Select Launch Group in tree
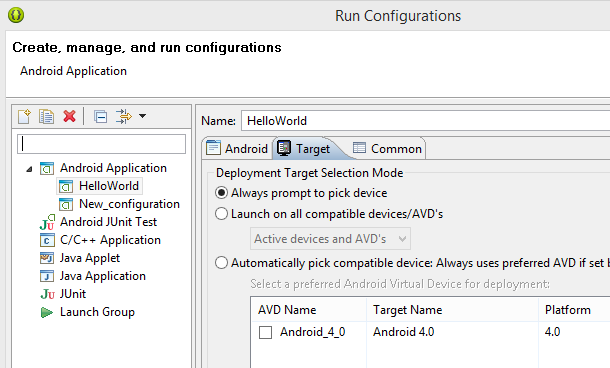Screen dimensions: 610x368 97,312
